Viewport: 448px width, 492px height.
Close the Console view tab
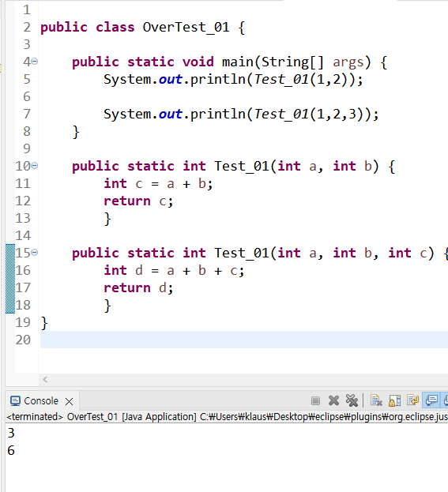(x=69, y=401)
